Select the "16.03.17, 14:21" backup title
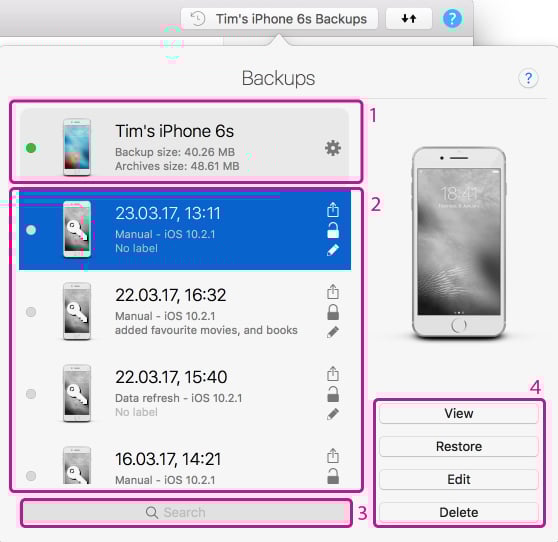Screen dimensions: 558x542 (x=168, y=459)
